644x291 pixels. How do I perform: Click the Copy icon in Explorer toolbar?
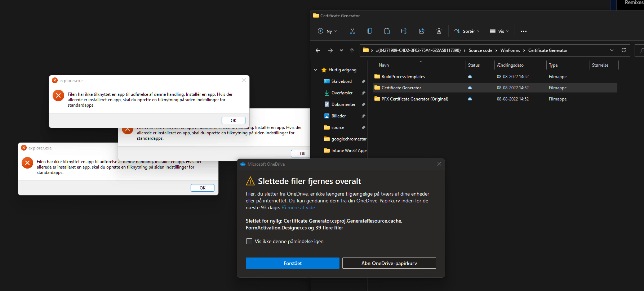(369, 31)
